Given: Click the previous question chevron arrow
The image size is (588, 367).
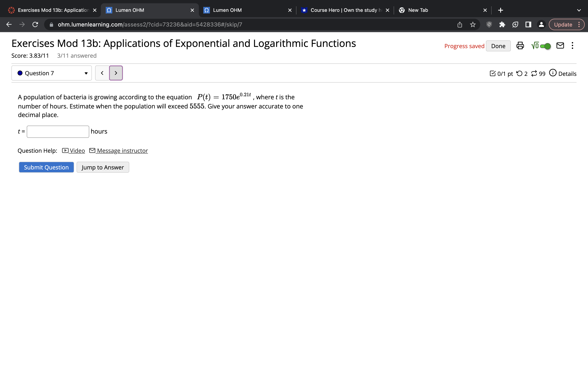Looking at the screenshot, I should point(102,73).
